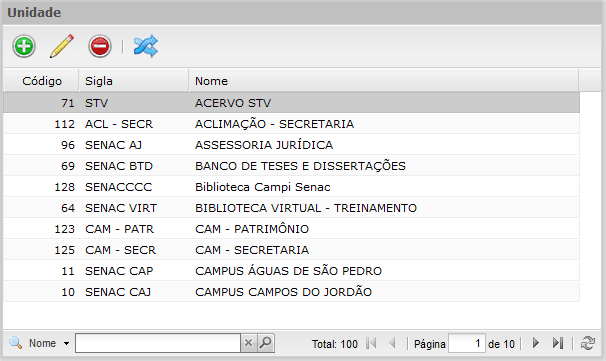Select the ACLIMAÇÃO - SECRETARIA row

(x=291, y=124)
